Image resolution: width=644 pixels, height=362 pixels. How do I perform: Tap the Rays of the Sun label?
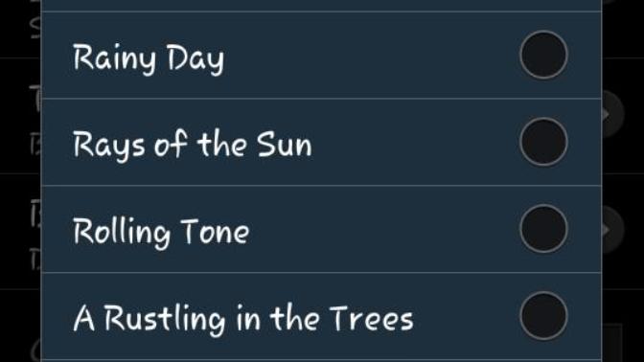193,145
